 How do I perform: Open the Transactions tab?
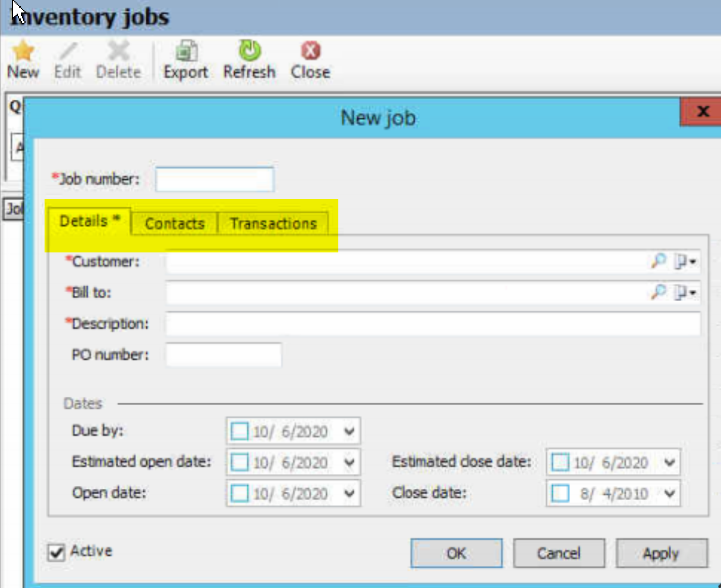click(x=273, y=223)
